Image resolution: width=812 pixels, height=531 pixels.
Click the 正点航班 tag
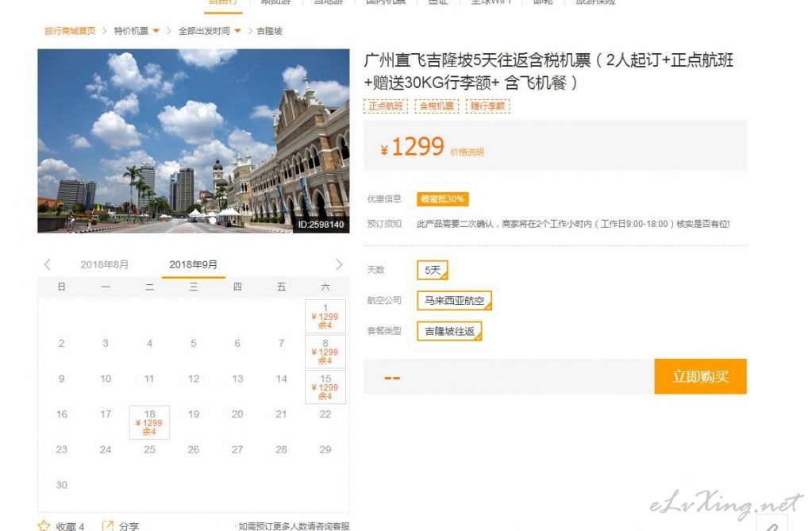pos(386,106)
